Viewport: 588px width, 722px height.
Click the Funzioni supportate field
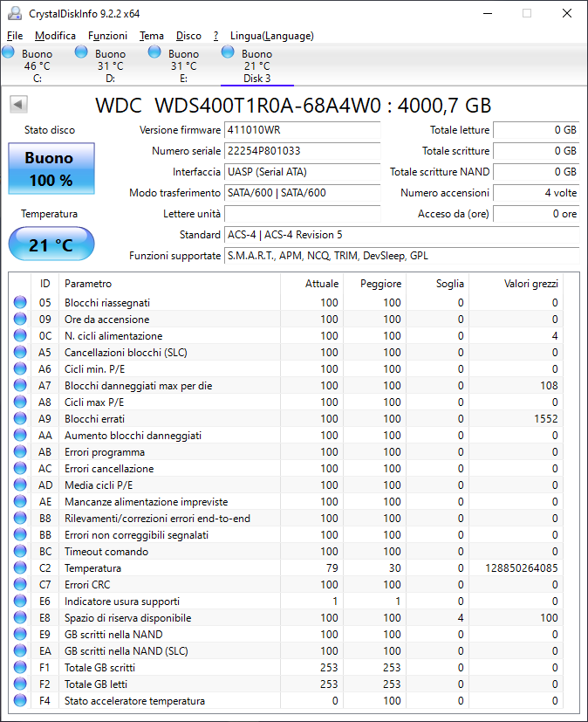coord(401,256)
